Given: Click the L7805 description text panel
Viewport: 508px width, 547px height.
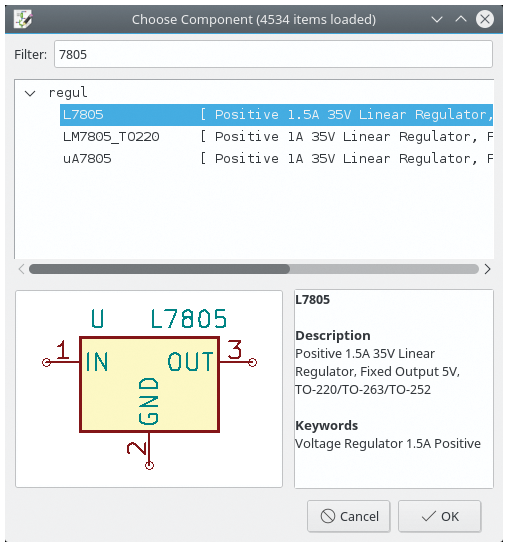Looking at the screenshot, I should pos(394,389).
